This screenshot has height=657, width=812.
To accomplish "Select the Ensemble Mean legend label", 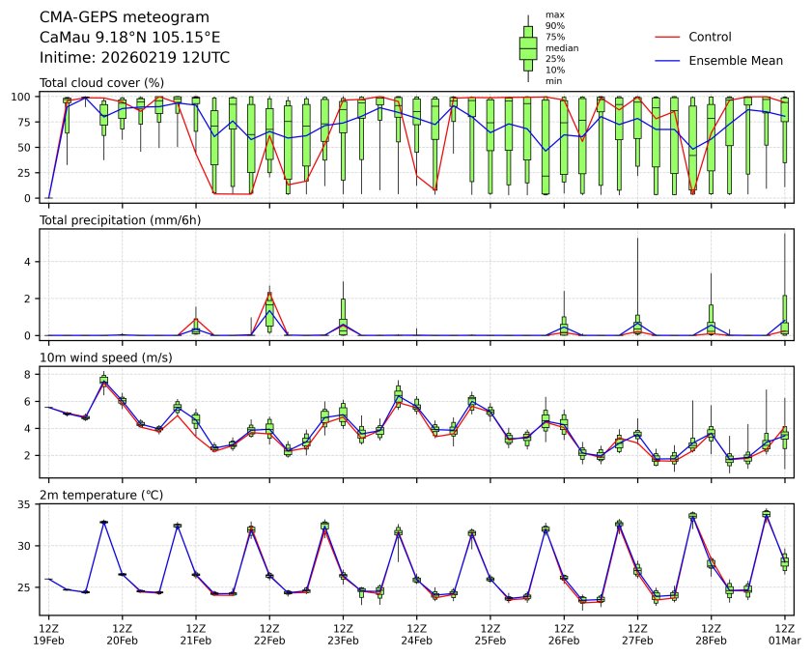I will coord(735,60).
